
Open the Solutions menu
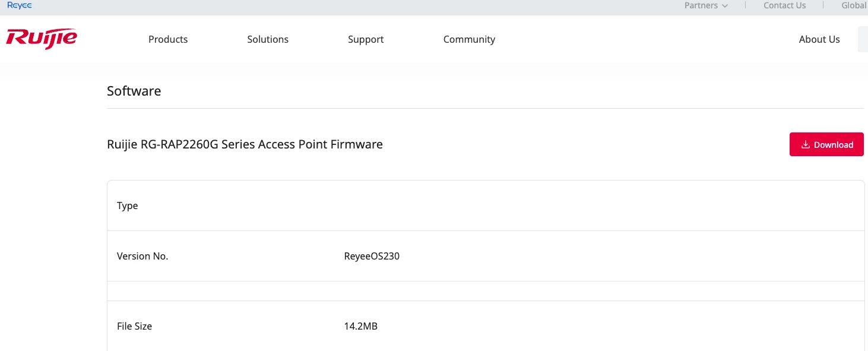pyautogui.click(x=268, y=39)
